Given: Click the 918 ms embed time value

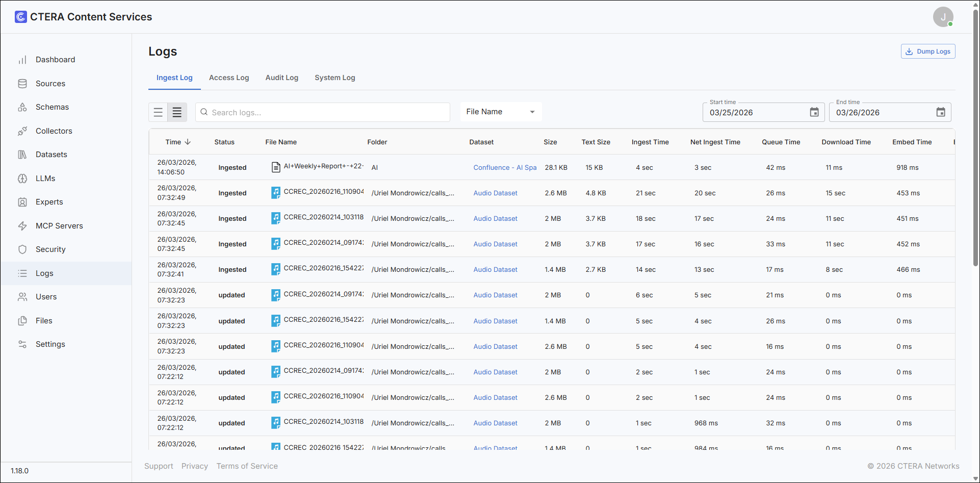Looking at the screenshot, I should (908, 167).
